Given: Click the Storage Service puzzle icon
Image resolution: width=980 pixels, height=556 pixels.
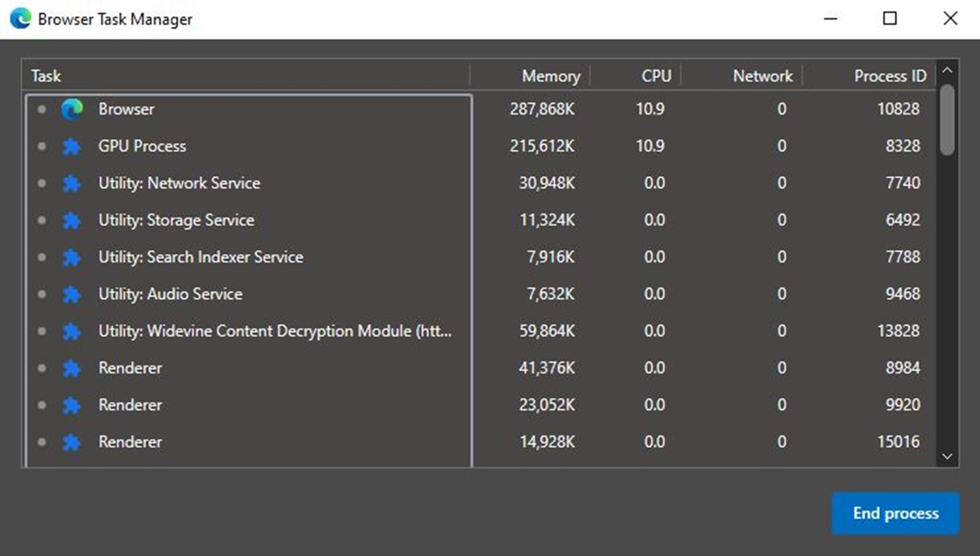Looking at the screenshot, I should pyautogui.click(x=73, y=220).
